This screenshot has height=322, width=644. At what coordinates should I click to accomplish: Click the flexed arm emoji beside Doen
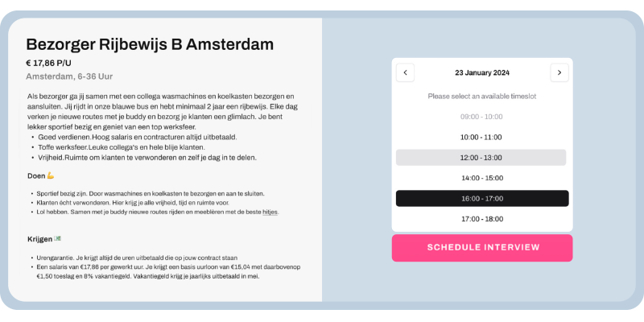50,175
